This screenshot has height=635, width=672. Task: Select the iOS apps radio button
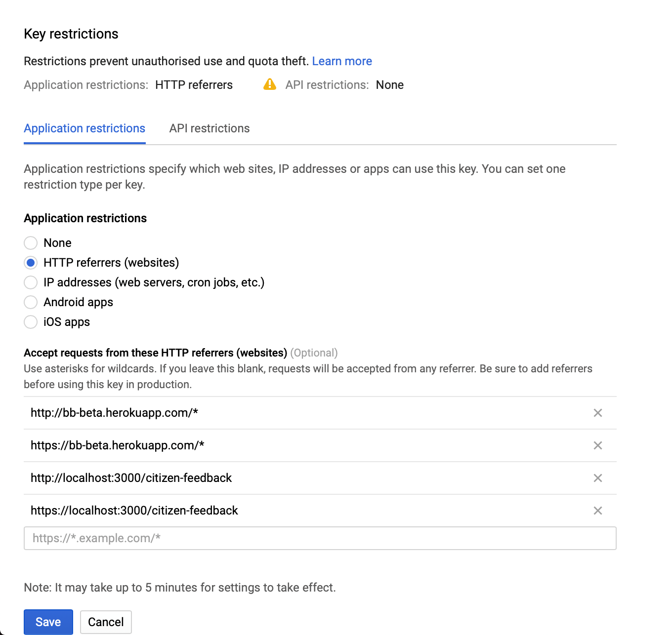point(31,322)
